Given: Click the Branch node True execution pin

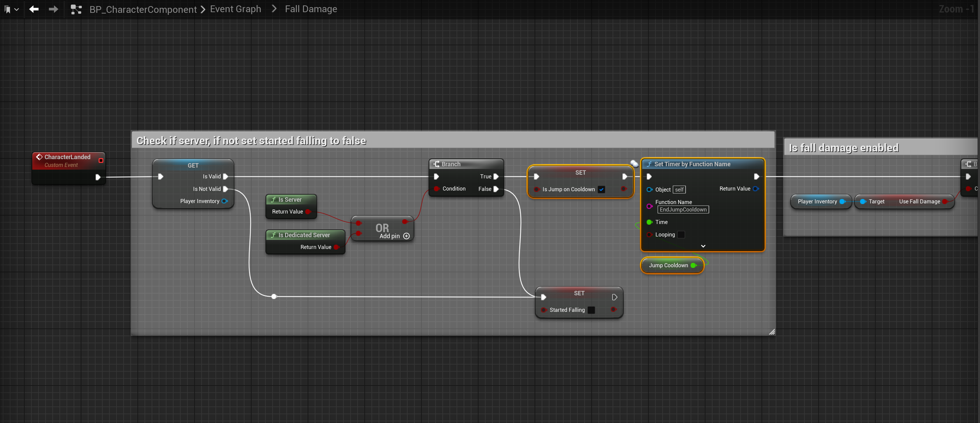Looking at the screenshot, I should coord(496,176).
